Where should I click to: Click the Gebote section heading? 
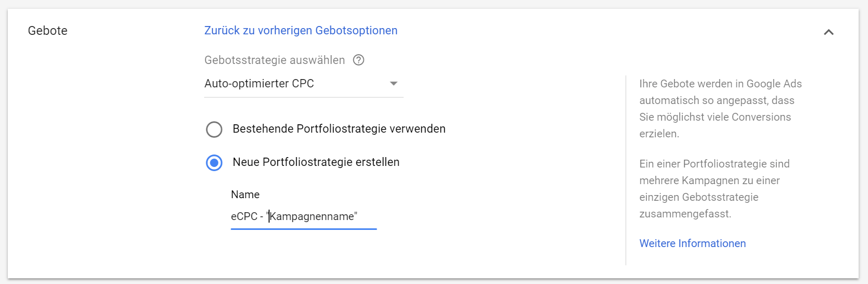[x=48, y=31]
